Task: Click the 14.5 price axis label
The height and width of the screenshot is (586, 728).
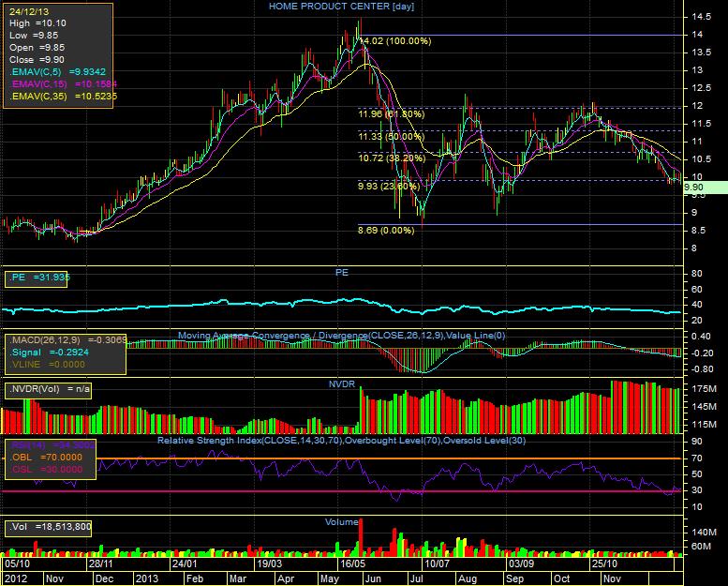Action: (701, 17)
